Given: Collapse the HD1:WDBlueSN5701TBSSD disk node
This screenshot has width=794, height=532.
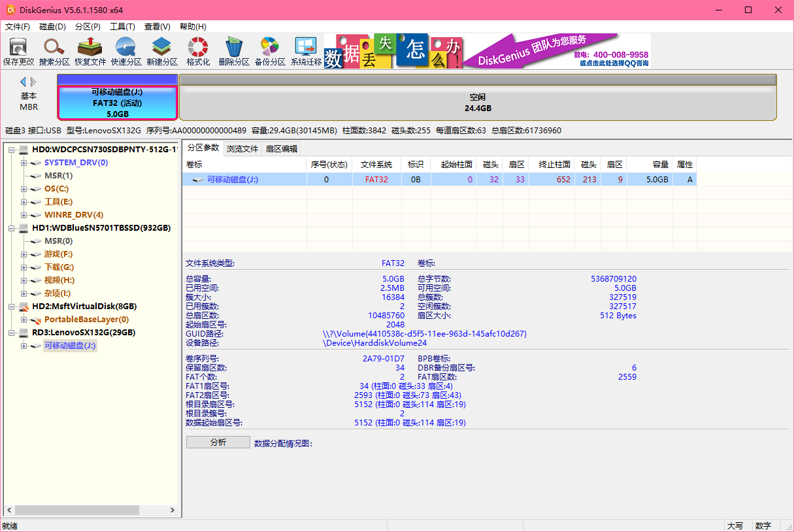Looking at the screenshot, I should (12, 228).
